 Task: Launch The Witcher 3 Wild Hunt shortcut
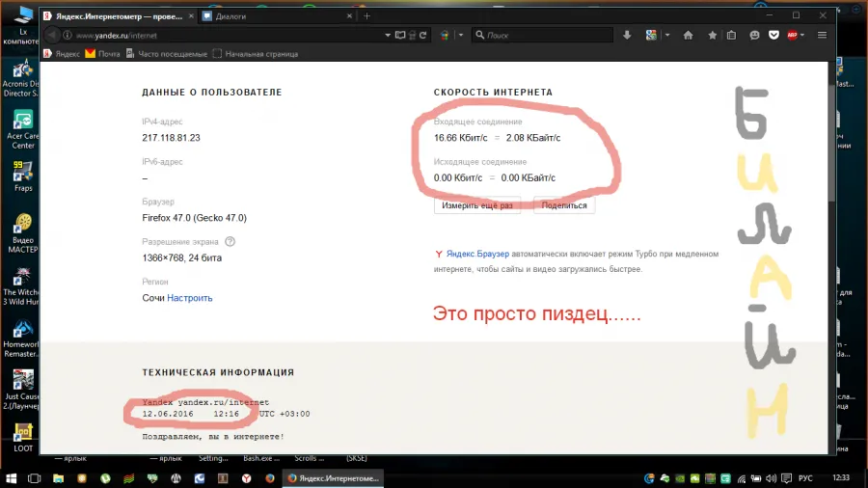pos(21,286)
